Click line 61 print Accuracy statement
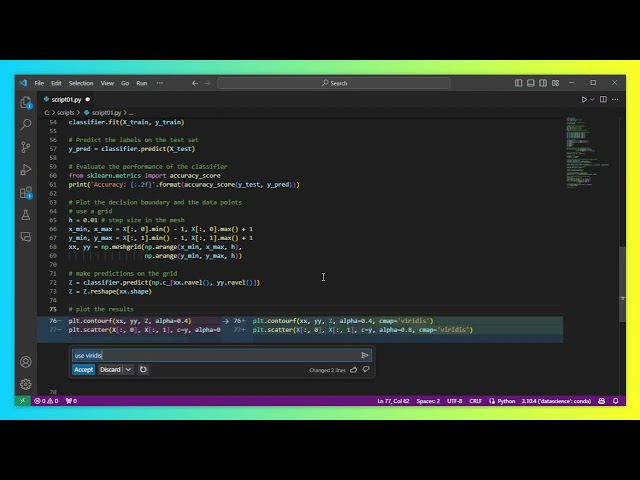This screenshot has height=480, width=640. click(184, 184)
